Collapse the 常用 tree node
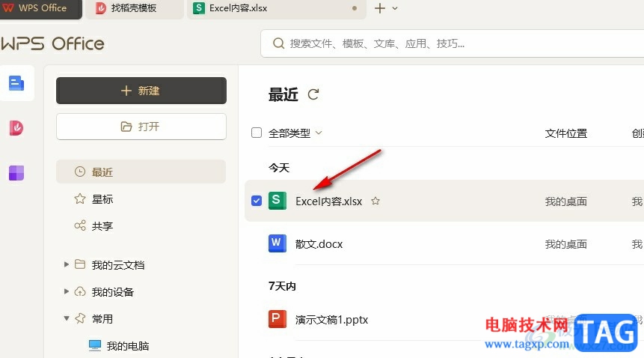 (x=66, y=318)
